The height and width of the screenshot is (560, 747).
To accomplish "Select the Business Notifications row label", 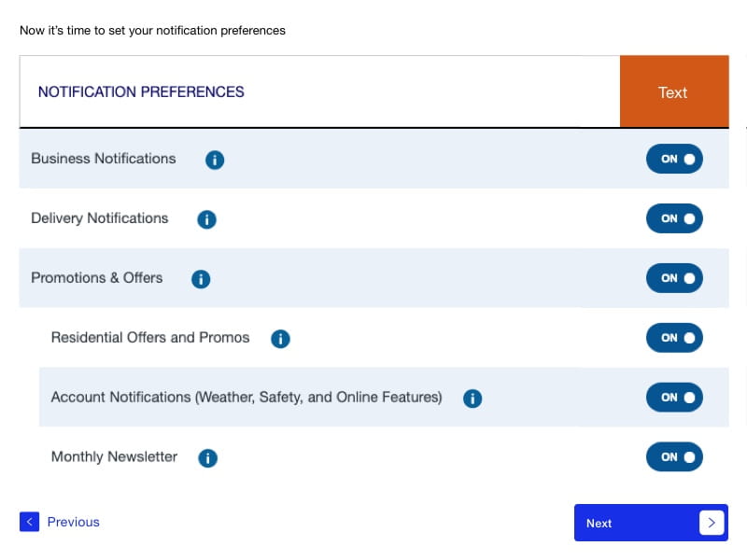I will point(103,159).
